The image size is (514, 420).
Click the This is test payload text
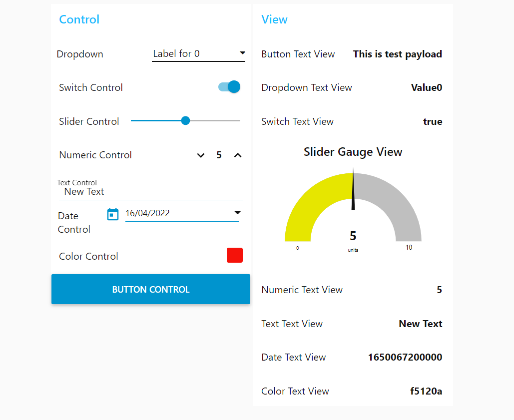pyautogui.click(x=397, y=54)
